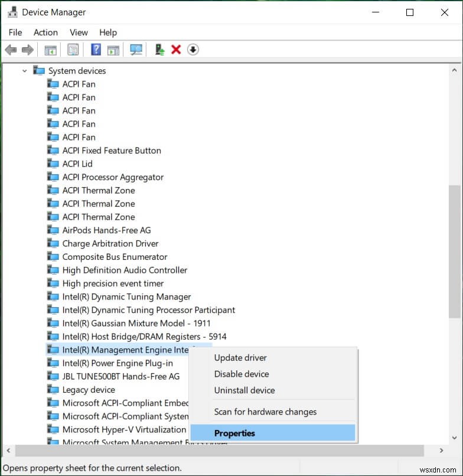
Task: Click vertical scrollbar up arrow
Action: [454, 70]
